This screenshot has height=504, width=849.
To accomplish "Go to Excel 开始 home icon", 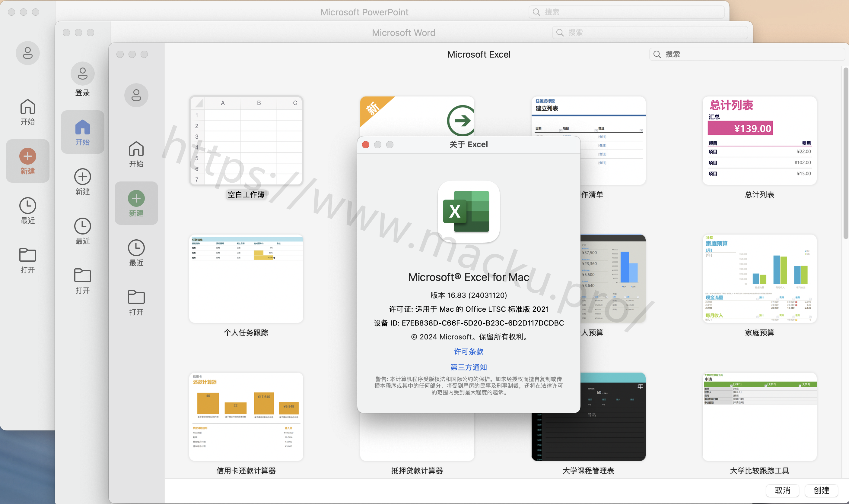I will 136,149.
